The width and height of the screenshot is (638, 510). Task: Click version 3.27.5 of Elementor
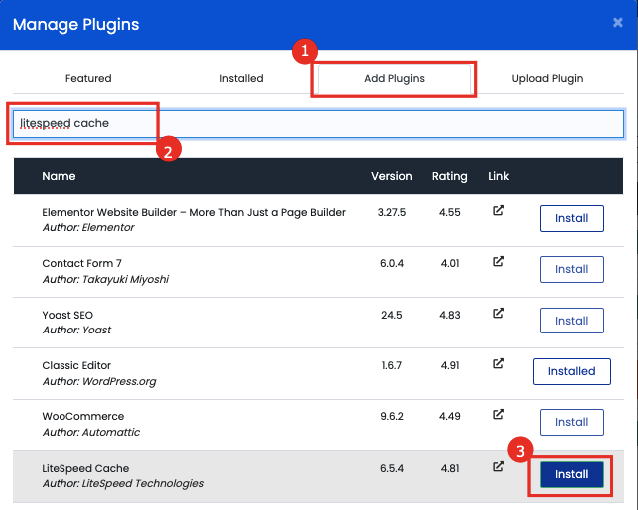click(392, 212)
